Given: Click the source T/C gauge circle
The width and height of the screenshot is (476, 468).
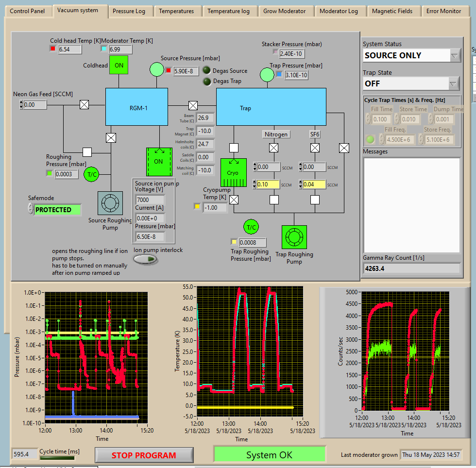Looking at the screenshot, I should pyautogui.click(x=91, y=174).
